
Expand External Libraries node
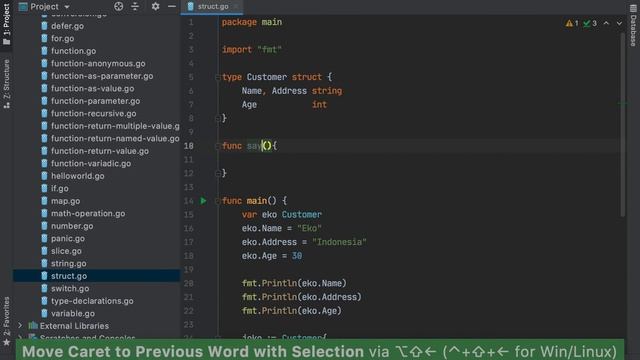20,326
